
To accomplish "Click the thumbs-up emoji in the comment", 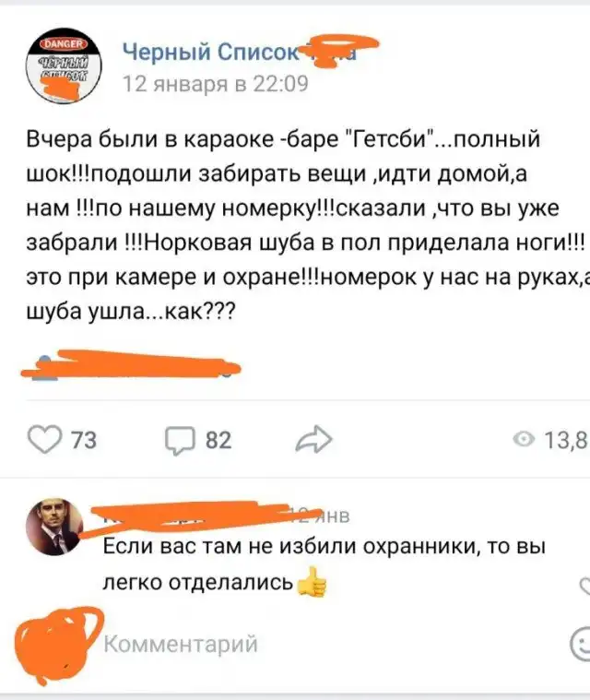I will (312, 582).
